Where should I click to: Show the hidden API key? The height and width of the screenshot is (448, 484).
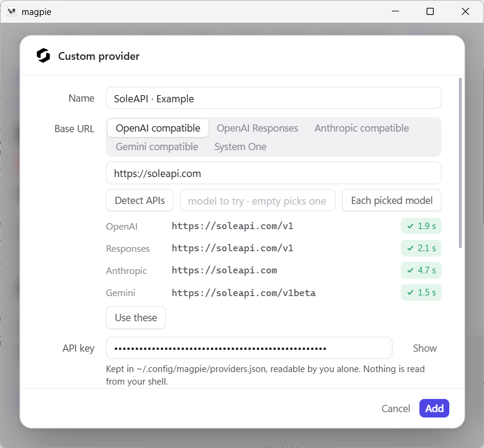[x=425, y=348]
